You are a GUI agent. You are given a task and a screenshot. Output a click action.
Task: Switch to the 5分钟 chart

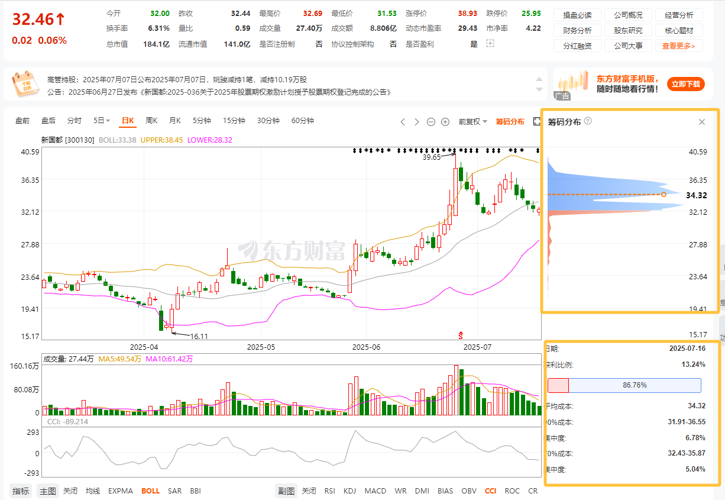tap(202, 120)
